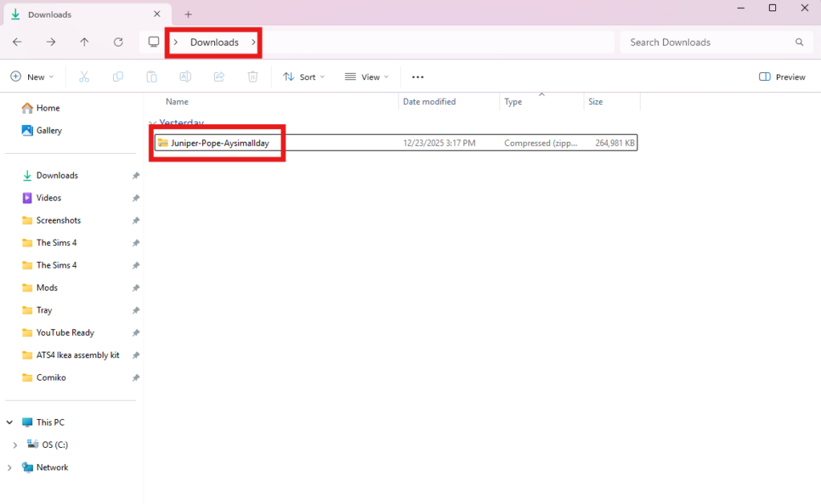821x504 pixels.
Task: Click the Delete trash can icon
Action: click(x=253, y=77)
